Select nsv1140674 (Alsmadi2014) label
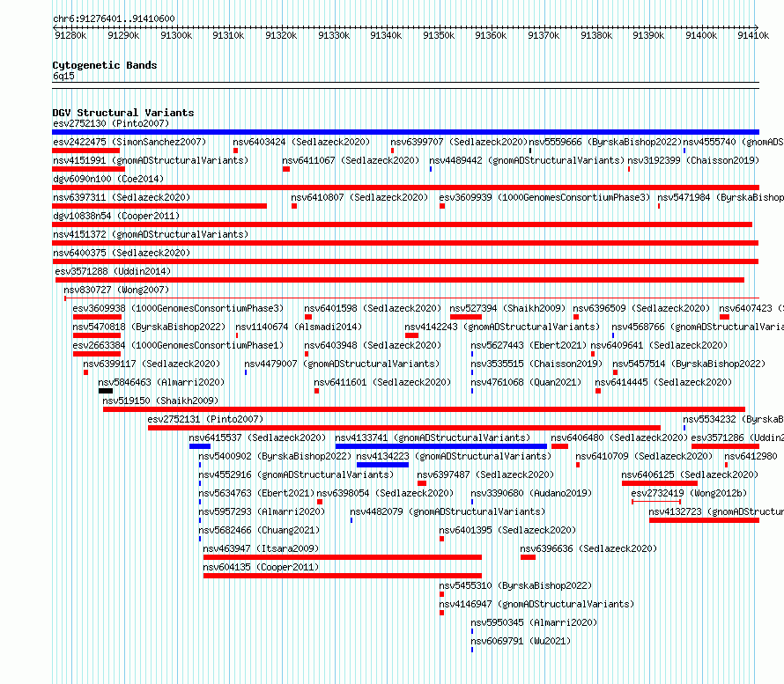This screenshot has height=684, width=784. point(299,327)
